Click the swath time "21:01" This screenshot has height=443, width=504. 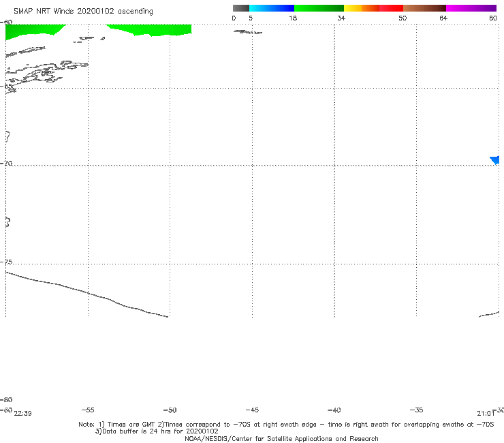(486, 414)
